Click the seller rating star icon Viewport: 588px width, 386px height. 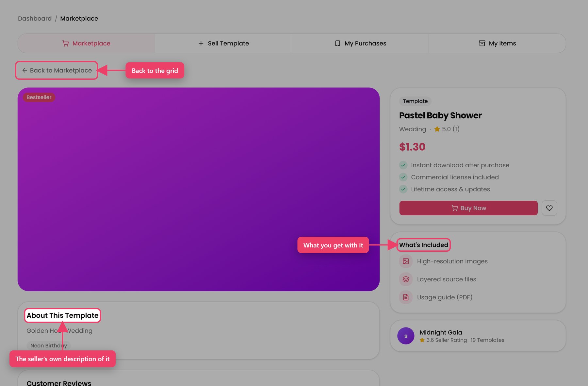coord(422,340)
